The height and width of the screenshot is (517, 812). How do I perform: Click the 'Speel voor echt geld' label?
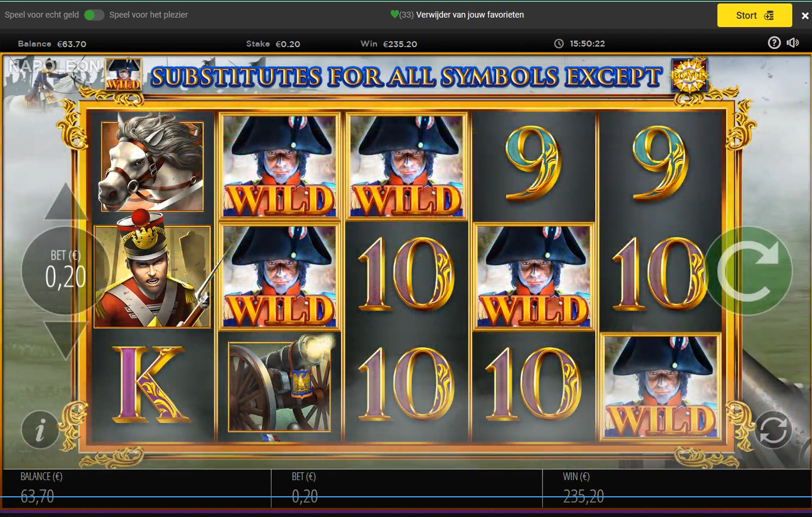42,15
